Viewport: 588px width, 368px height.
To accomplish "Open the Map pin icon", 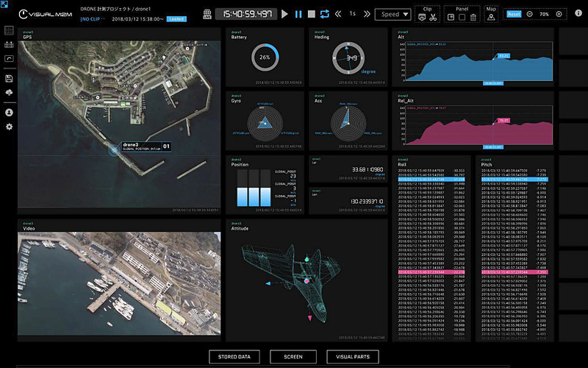I will (491, 17).
